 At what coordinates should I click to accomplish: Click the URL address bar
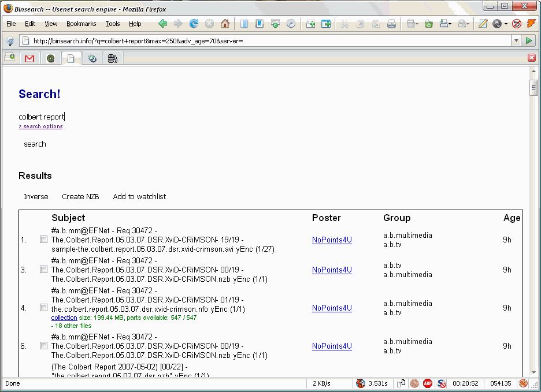(266, 41)
